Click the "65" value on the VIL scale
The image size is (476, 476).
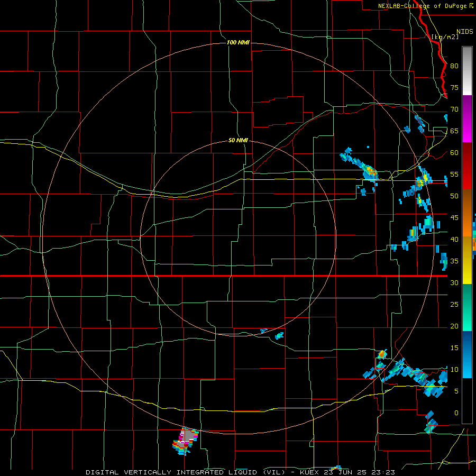pyautogui.click(x=454, y=131)
